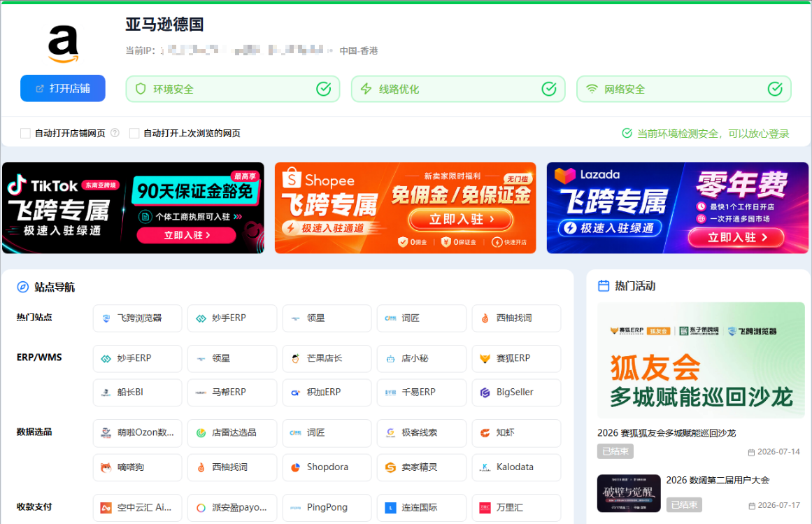Open the store with 打开店铺 button
The image size is (812, 524).
63,89
